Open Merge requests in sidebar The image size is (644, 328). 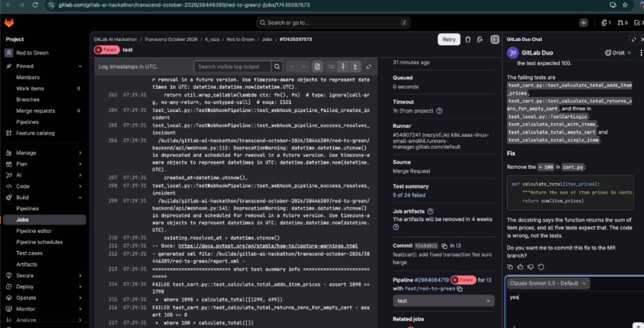tap(35, 110)
